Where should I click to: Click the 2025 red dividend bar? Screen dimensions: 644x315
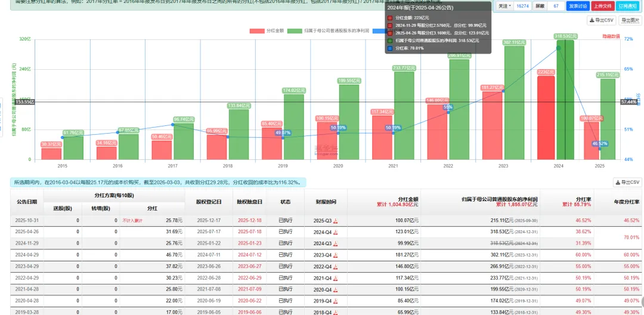[592, 140]
